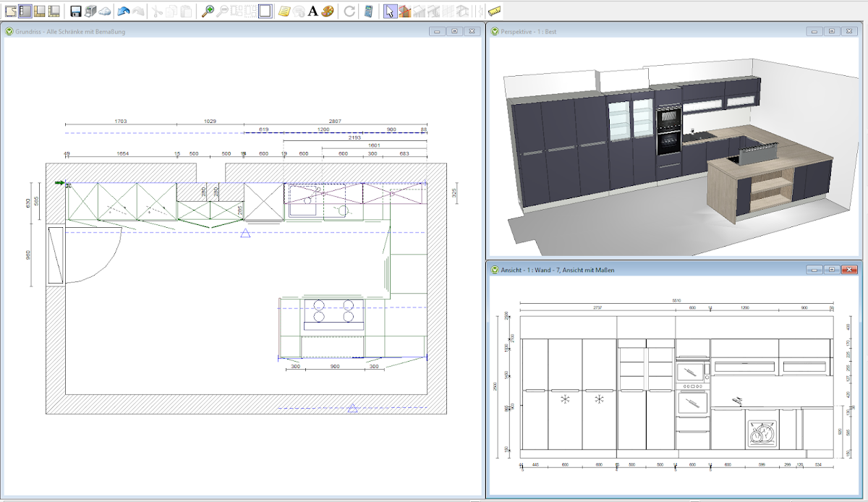Click the Save floppy disk icon

pos(76,11)
